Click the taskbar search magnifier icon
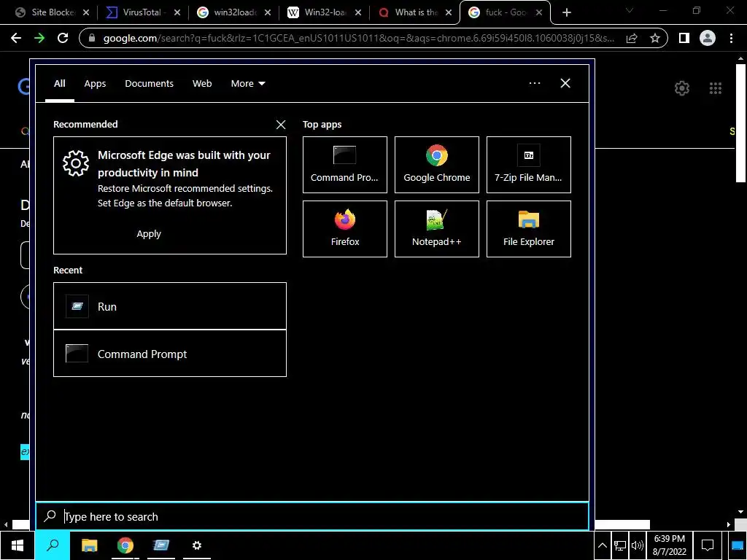Screen dimensions: 747x560 click(x=53, y=545)
